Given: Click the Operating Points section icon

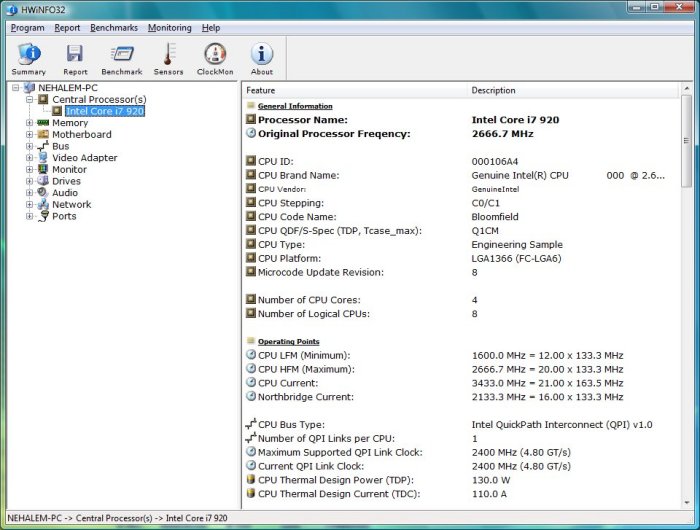Looking at the screenshot, I should [250, 341].
